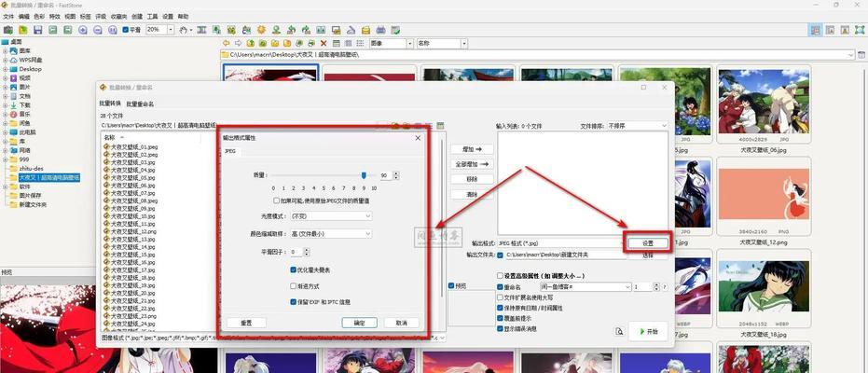Click the resize image toolbar icon
Viewport: 868px width, 373px height.
[x=216, y=30]
